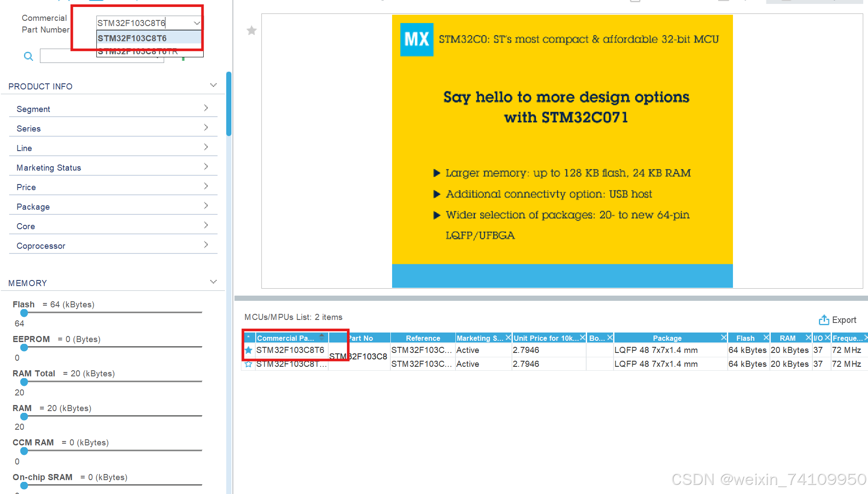Click the Flash slider handle
This screenshot has width=868, height=494.
coord(24,313)
